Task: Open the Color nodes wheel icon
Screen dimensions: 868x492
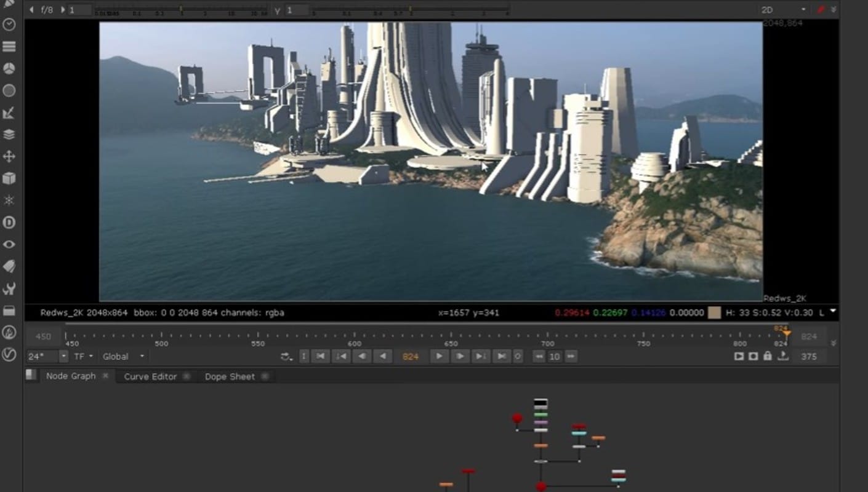Action: [x=9, y=68]
